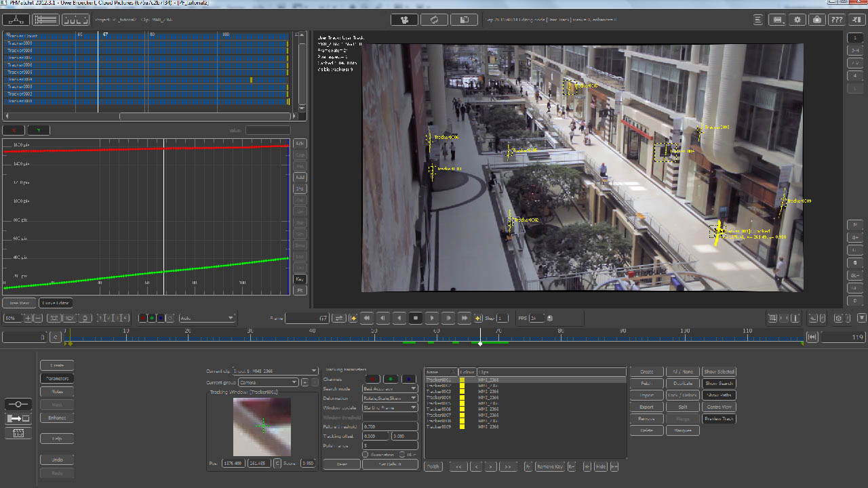
Task: Click the current frame marker on timeline
Action: 480,343
